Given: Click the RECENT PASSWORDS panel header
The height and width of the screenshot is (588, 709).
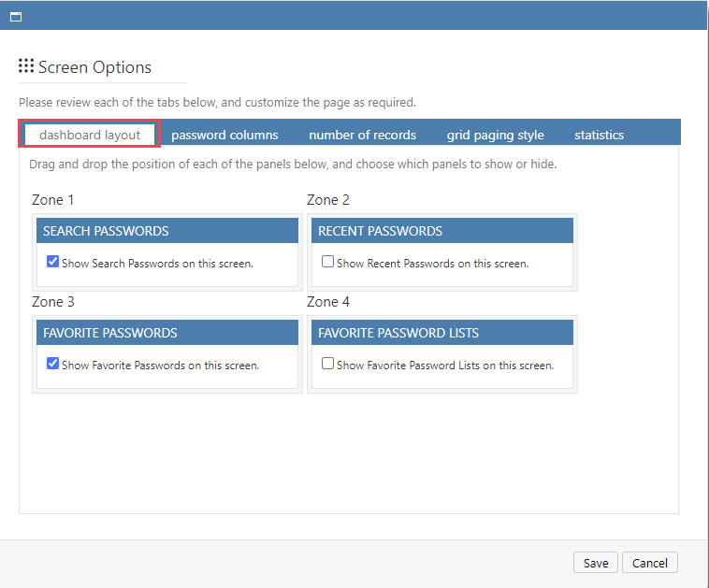Looking at the screenshot, I should [x=441, y=231].
